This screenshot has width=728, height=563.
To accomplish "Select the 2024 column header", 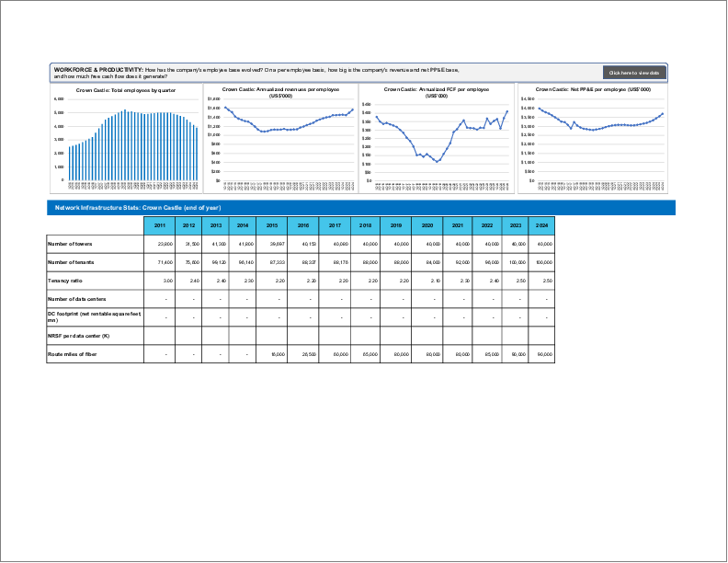I will tap(542, 225).
